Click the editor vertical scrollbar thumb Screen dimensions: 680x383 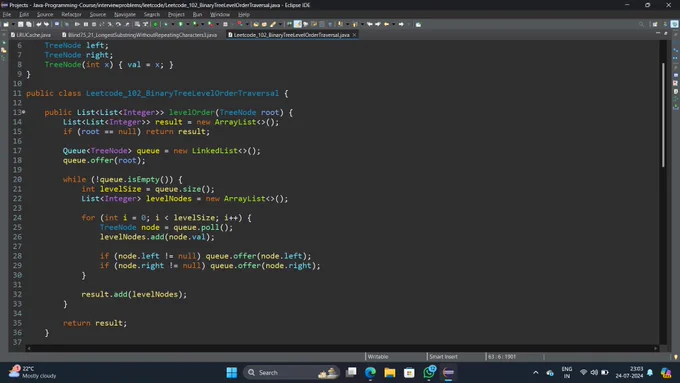663,115
